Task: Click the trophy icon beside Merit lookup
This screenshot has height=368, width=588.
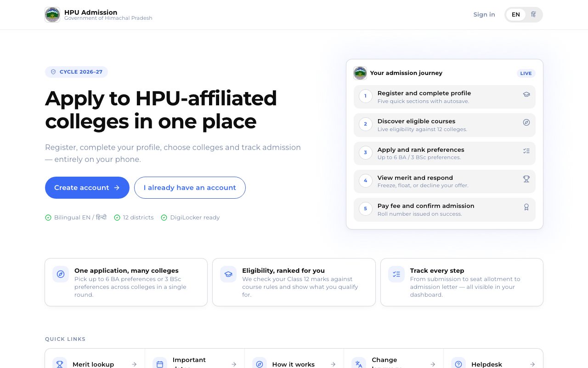Action: coord(60,364)
